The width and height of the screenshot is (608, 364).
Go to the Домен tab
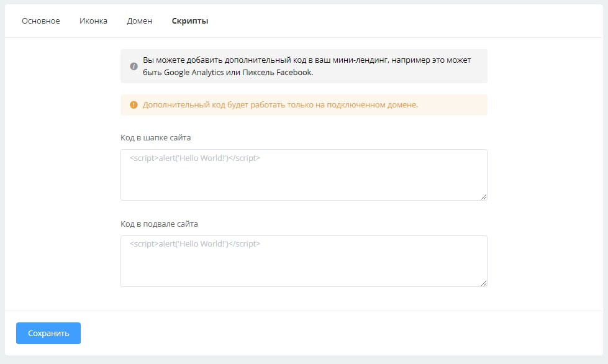(139, 21)
